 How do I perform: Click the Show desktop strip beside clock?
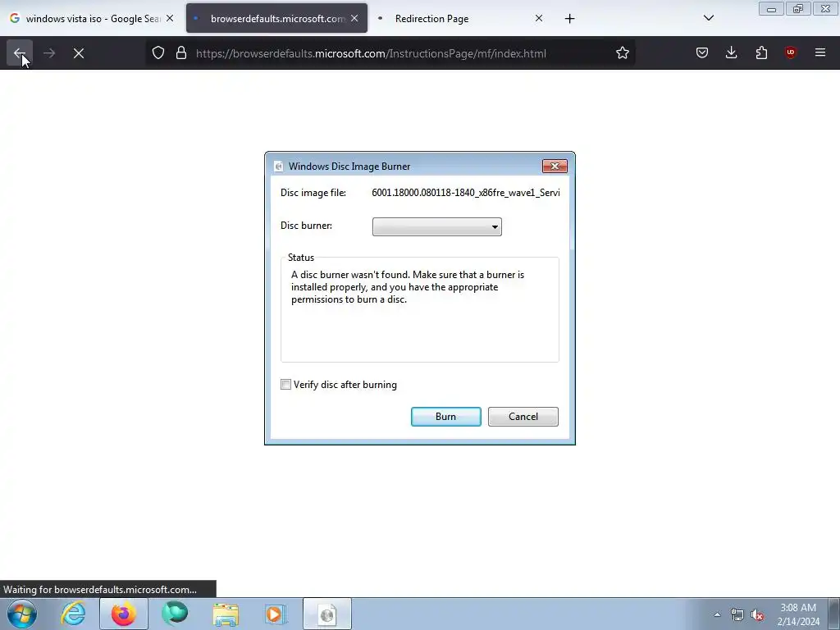pos(834,614)
